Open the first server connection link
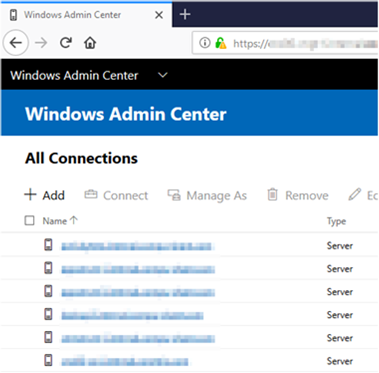Viewport: 379px width, 373px height. [x=137, y=247]
